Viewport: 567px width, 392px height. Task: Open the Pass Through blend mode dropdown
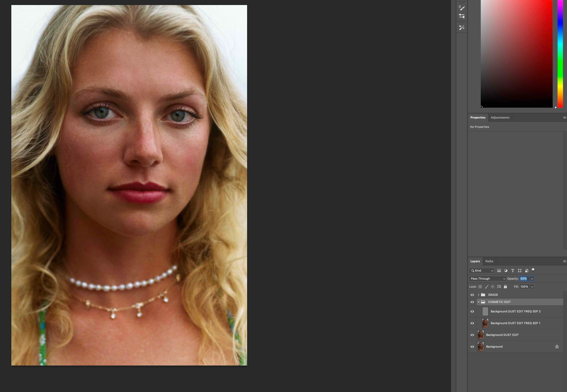pyautogui.click(x=488, y=278)
